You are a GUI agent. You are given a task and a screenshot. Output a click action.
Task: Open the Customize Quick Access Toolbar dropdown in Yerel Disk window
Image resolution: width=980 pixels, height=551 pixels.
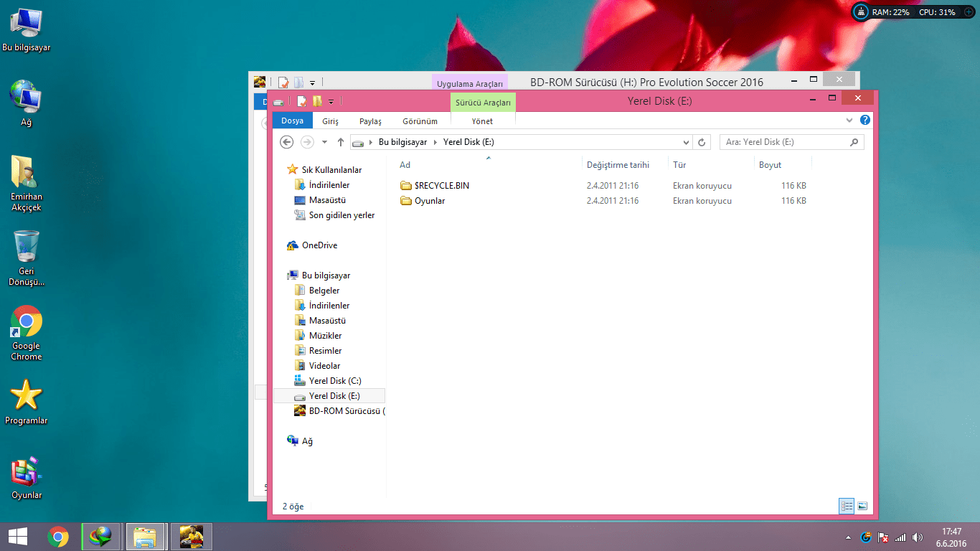(x=331, y=102)
